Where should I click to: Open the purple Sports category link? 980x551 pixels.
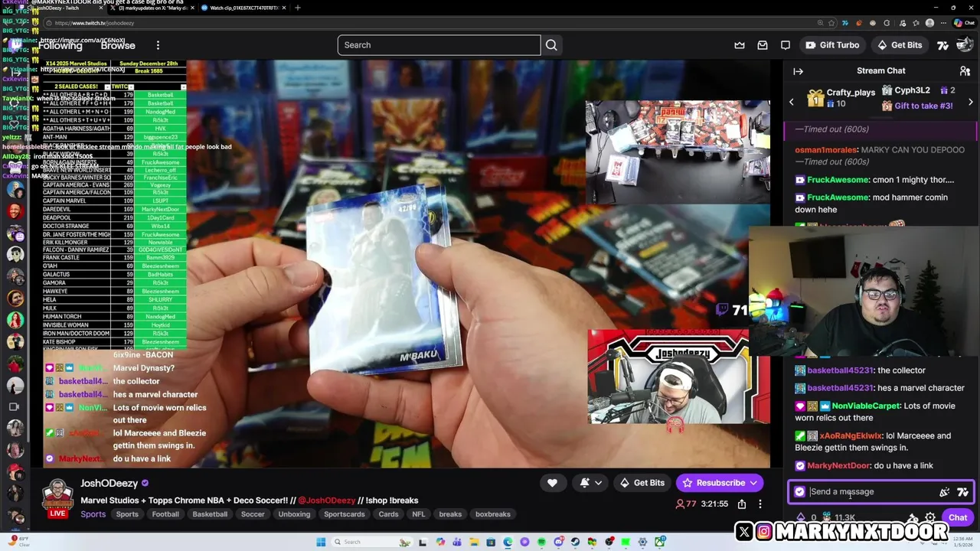coord(93,514)
